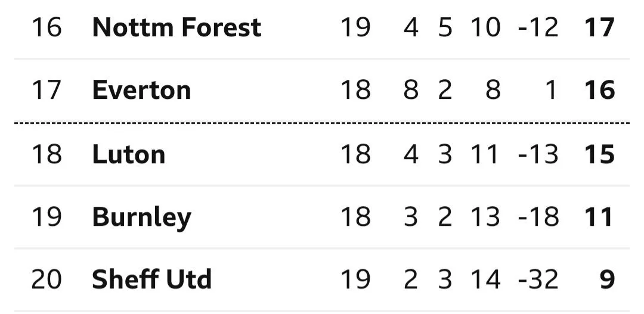Open the Nottm Forest team link

[177, 27]
